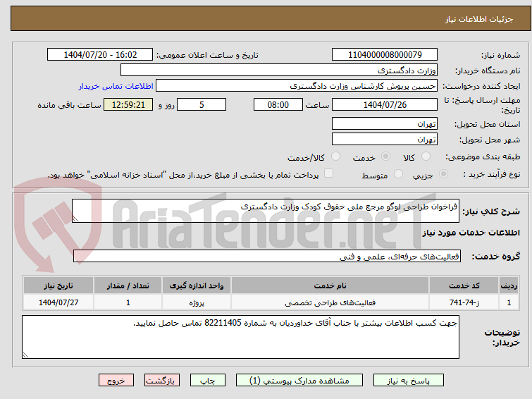Click the remaining time field 12:59:21
The height and width of the screenshot is (399, 532).
(x=128, y=104)
